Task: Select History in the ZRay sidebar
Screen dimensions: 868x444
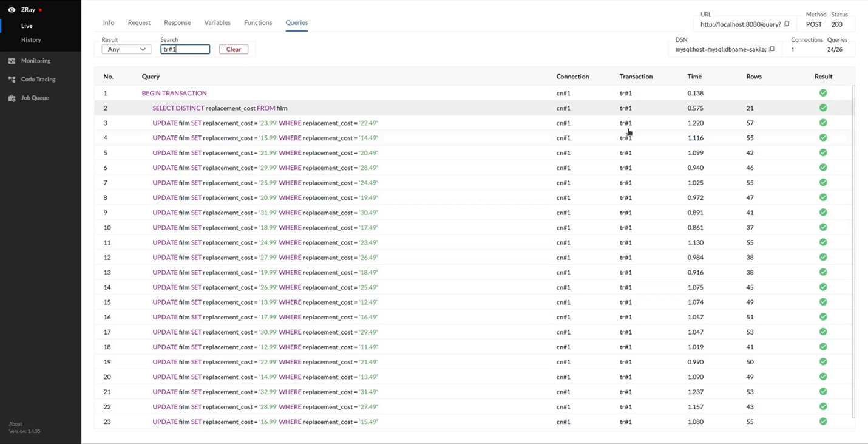Action: pos(31,39)
